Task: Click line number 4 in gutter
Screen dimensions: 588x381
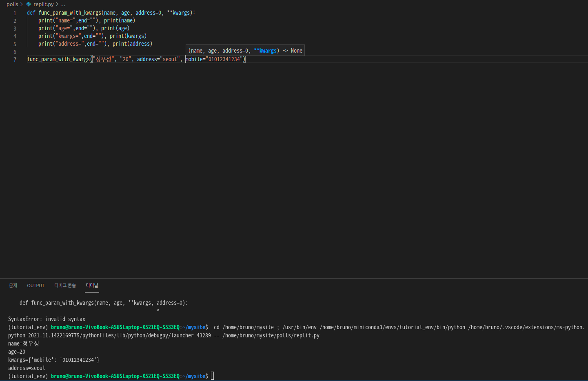Action: pos(15,36)
